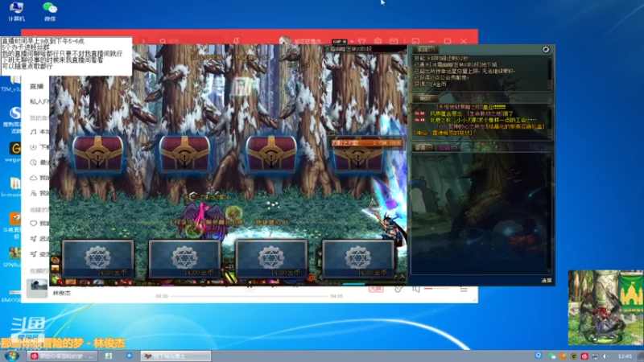This screenshot has height=362, width=644.
Task: Flip the leftmost 14380 金币 reward card
Action: coord(98,259)
